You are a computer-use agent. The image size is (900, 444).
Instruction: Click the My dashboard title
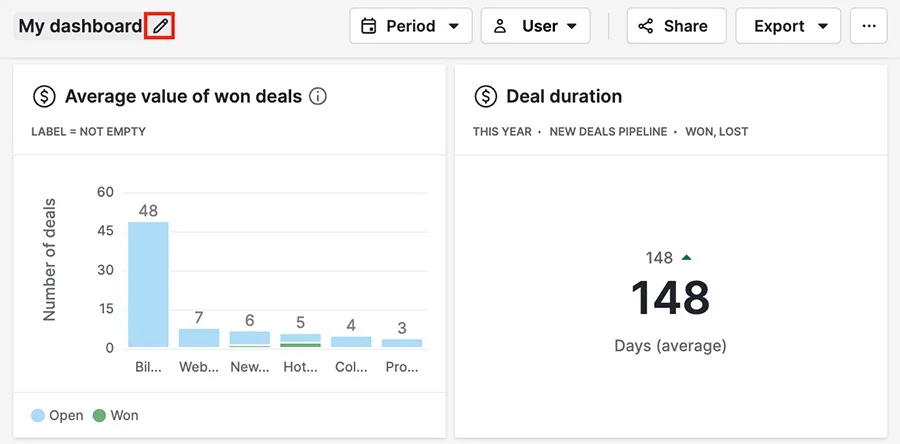80,26
